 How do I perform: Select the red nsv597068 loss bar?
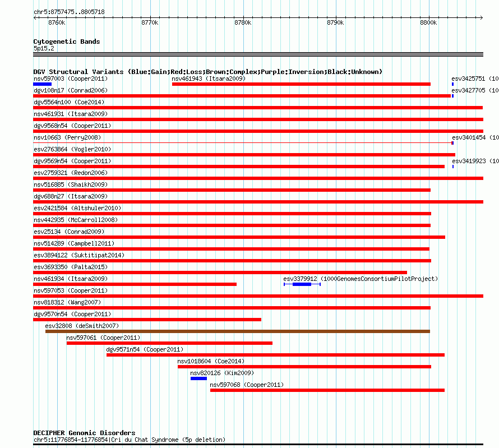tap(327, 390)
